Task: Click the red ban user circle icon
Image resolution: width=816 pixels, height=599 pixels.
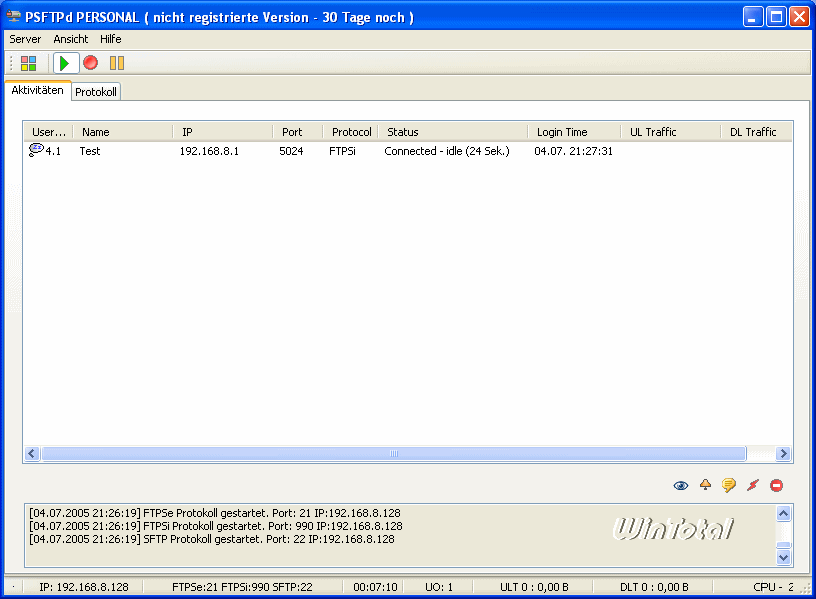Action: click(776, 485)
